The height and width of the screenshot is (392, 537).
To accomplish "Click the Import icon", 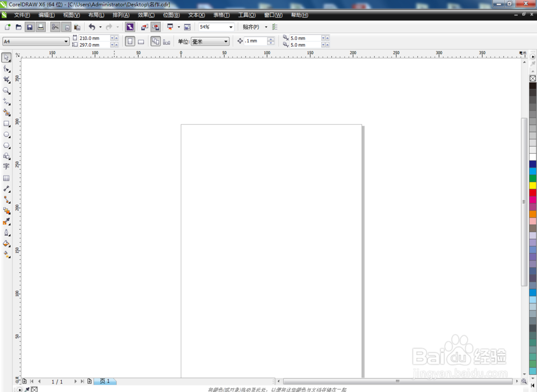I will (x=144, y=27).
